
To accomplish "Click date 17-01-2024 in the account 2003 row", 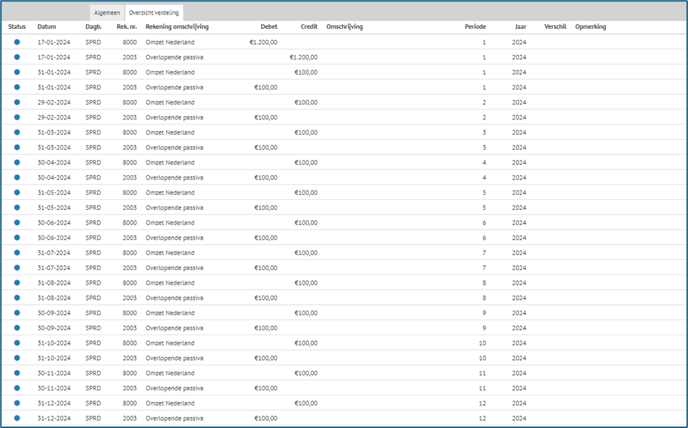I will point(54,57).
